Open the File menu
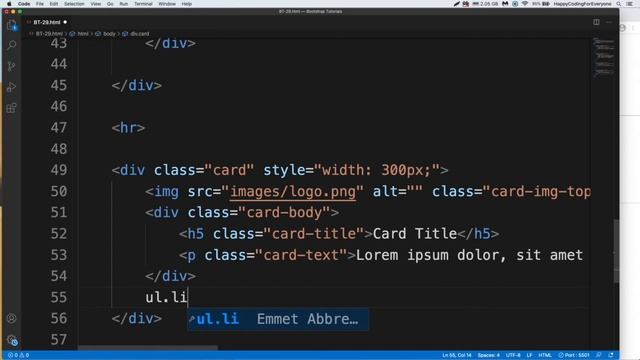Image resolution: width=640 pixels, height=360 pixels. 40,4
